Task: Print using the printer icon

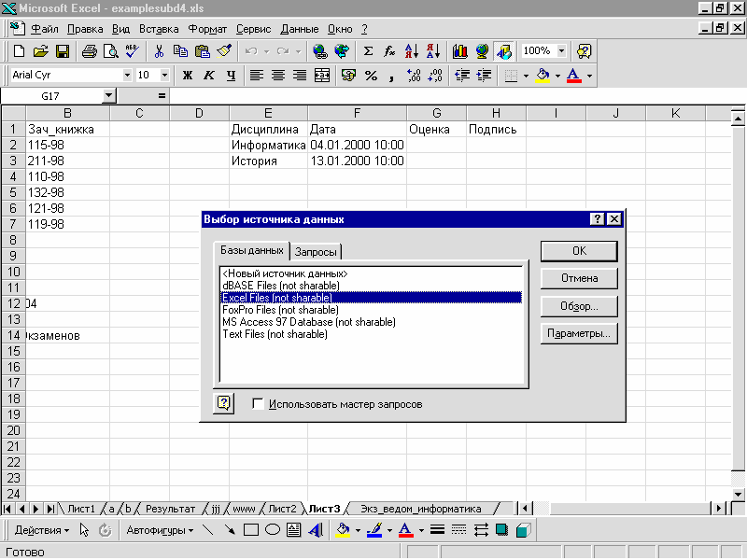Action: pos(89,51)
